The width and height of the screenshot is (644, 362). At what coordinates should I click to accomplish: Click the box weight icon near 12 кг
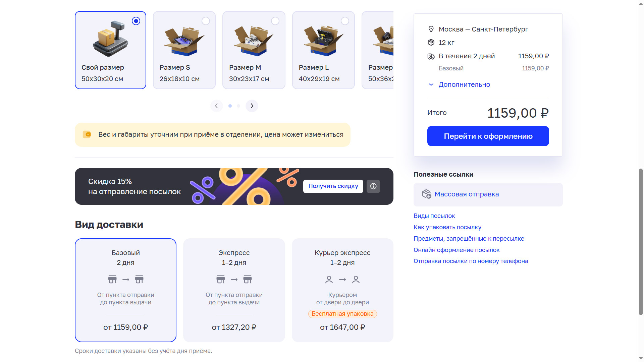point(431,43)
